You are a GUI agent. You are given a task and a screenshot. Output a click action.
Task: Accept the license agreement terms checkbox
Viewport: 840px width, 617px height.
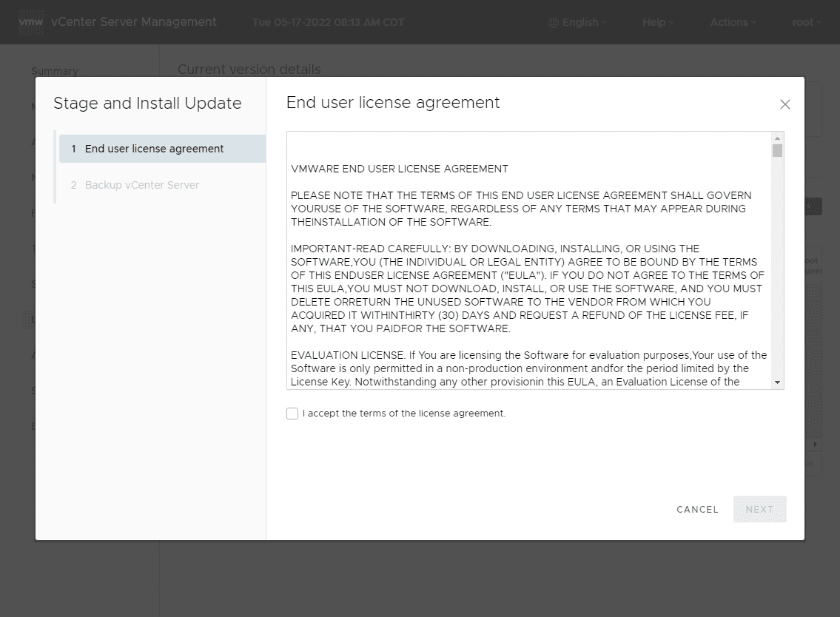pyautogui.click(x=292, y=414)
